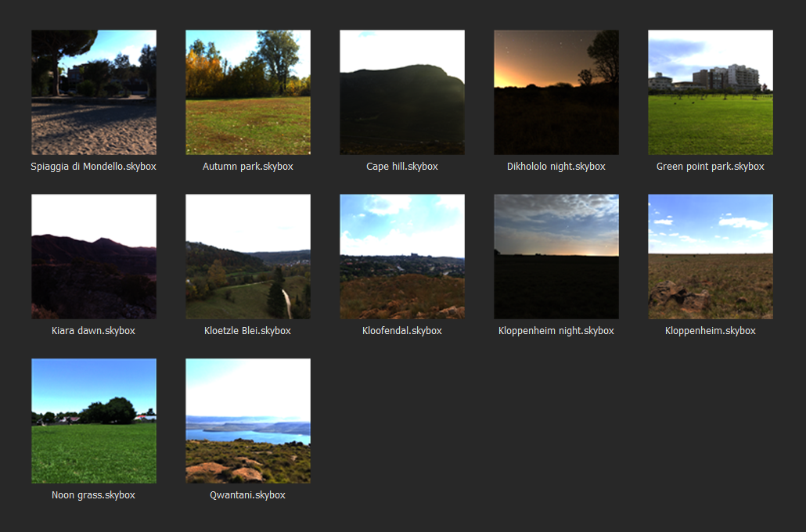806x532 pixels.
Task: Select the Spiaggia di Mondello skybox thumbnail
Action: click(x=93, y=92)
